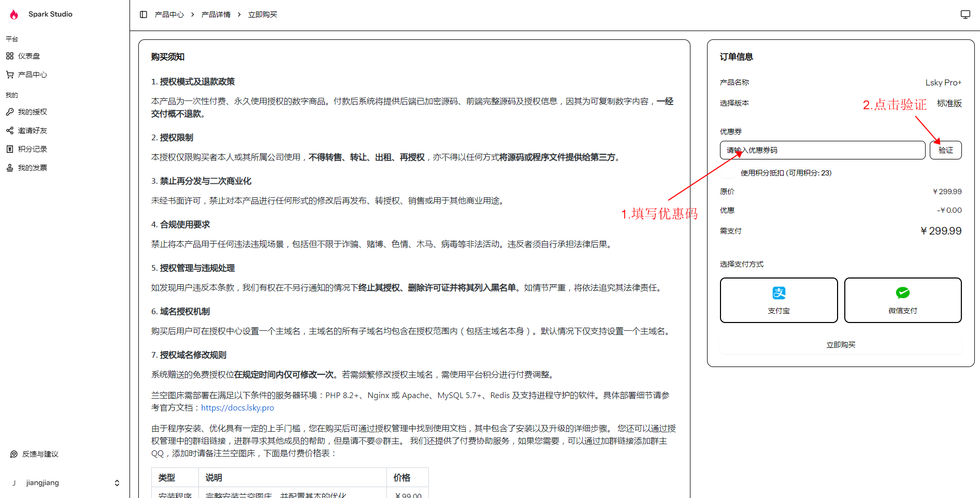This screenshot has height=498, width=980.
Task: Toggle the sidebar panel icon
Action: click(x=143, y=14)
